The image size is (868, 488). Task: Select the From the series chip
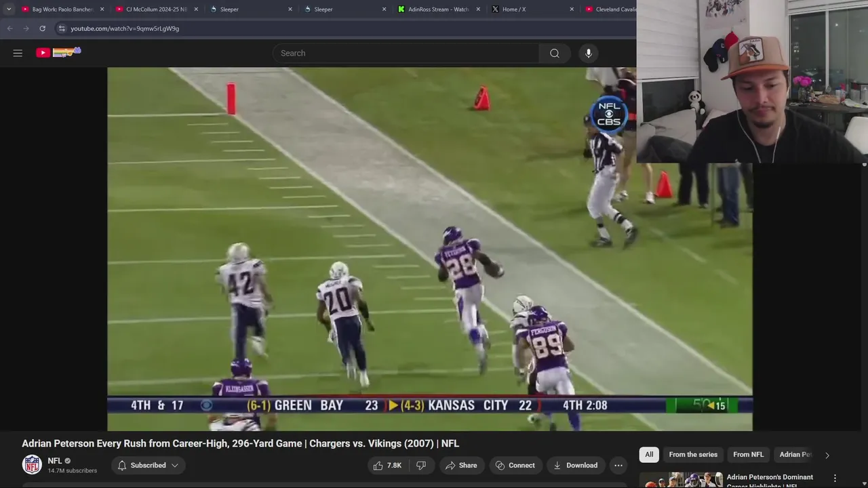click(693, 455)
